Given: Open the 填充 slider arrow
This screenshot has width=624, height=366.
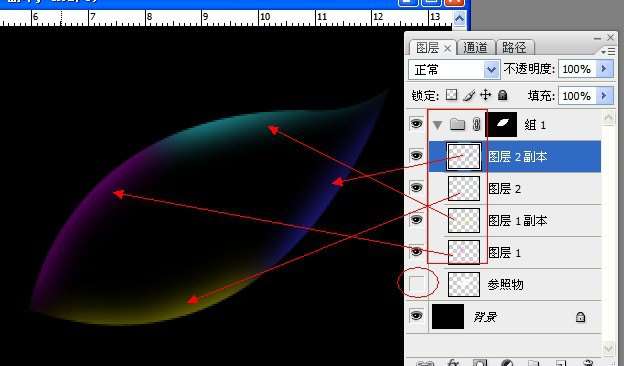Looking at the screenshot, I should click(604, 95).
